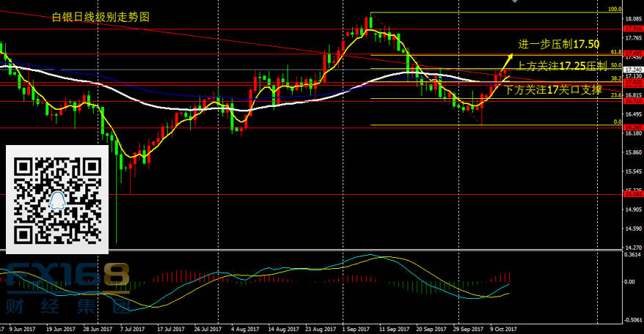Click the Fibonacci 23.6 level label

tap(615, 95)
